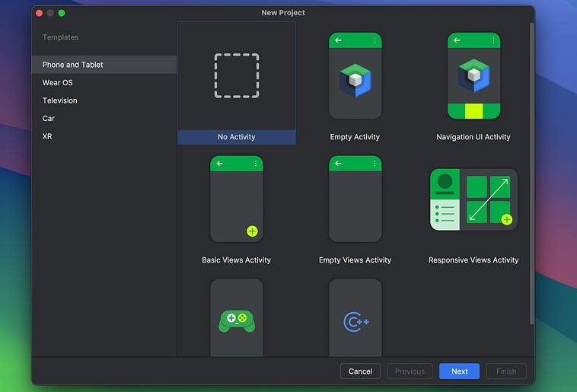577x392 pixels.
Task: Select Phone and Tablet template category
Action: point(104,65)
